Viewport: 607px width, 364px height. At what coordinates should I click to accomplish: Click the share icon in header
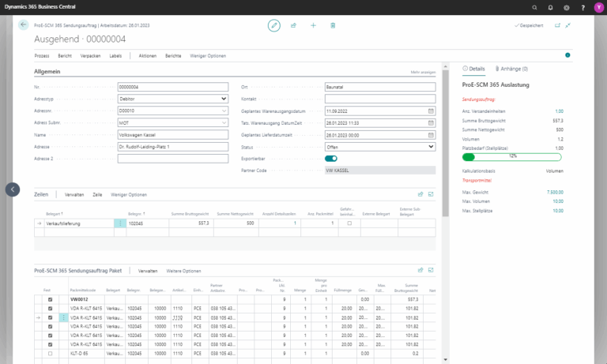pyautogui.click(x=293, y=25)
